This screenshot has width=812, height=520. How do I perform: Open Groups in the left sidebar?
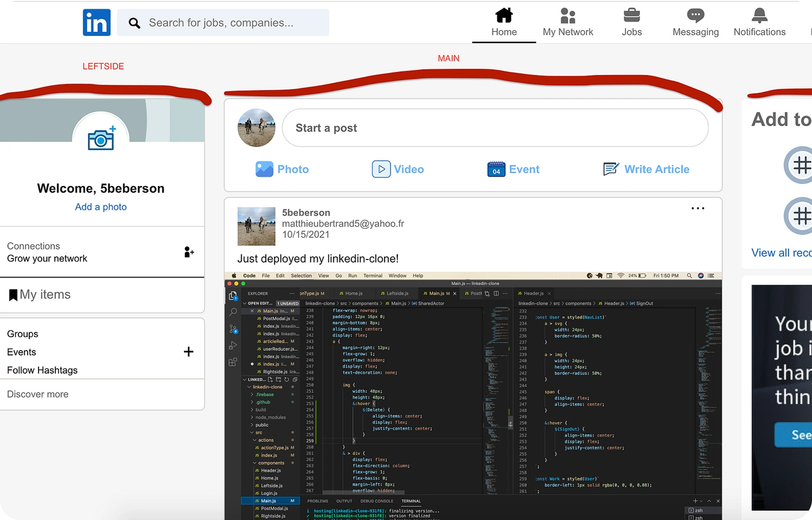click(x=23, y=334)
